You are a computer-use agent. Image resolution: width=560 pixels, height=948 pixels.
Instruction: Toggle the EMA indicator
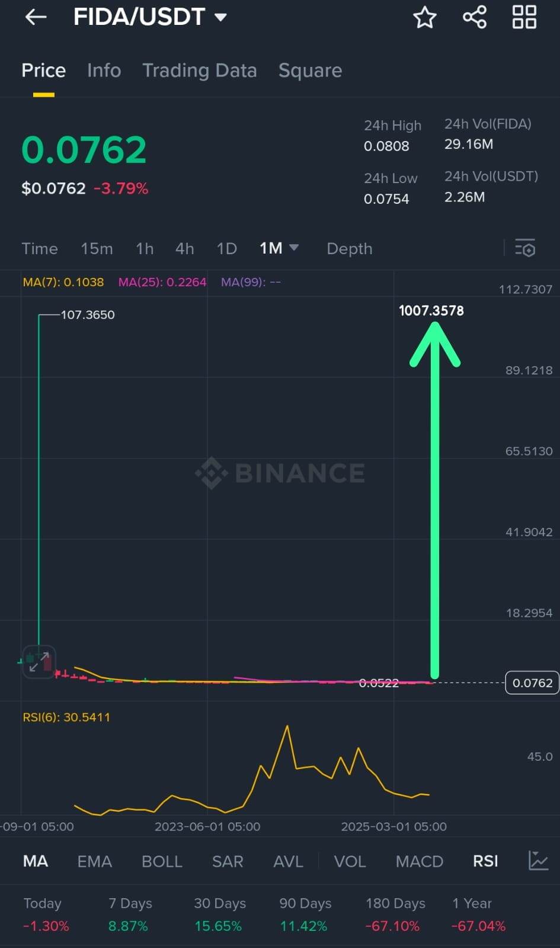94,861
